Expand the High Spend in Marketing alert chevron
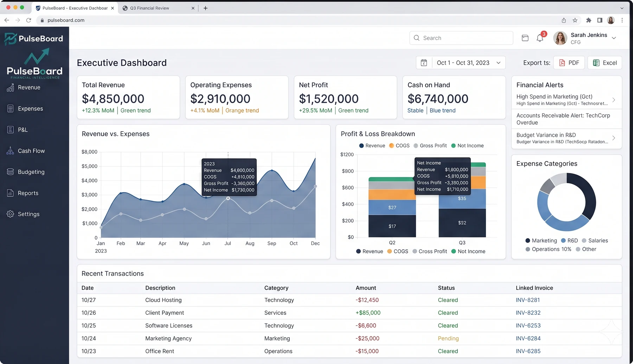The height and width of the screenshot is (364, 633). (614, 100)
